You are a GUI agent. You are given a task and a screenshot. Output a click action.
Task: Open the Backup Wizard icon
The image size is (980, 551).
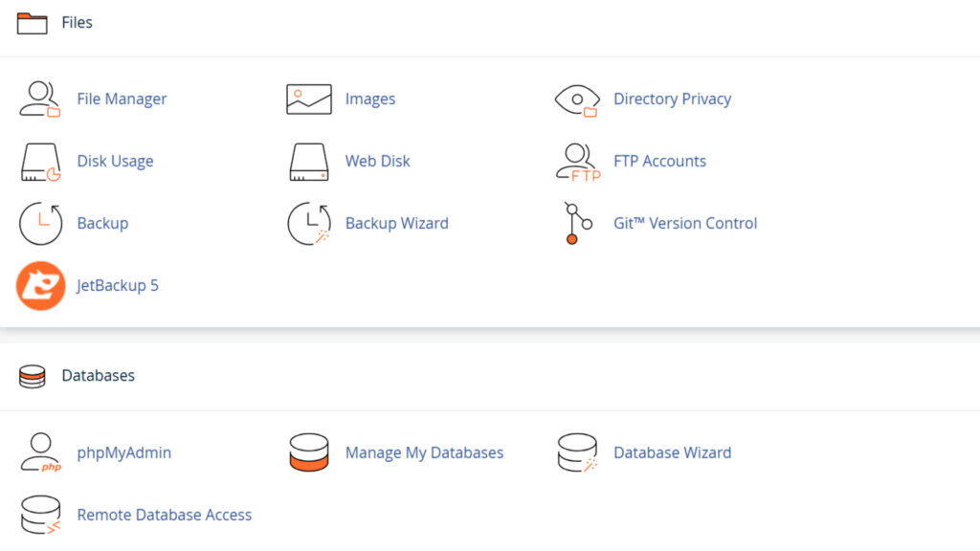309,224
